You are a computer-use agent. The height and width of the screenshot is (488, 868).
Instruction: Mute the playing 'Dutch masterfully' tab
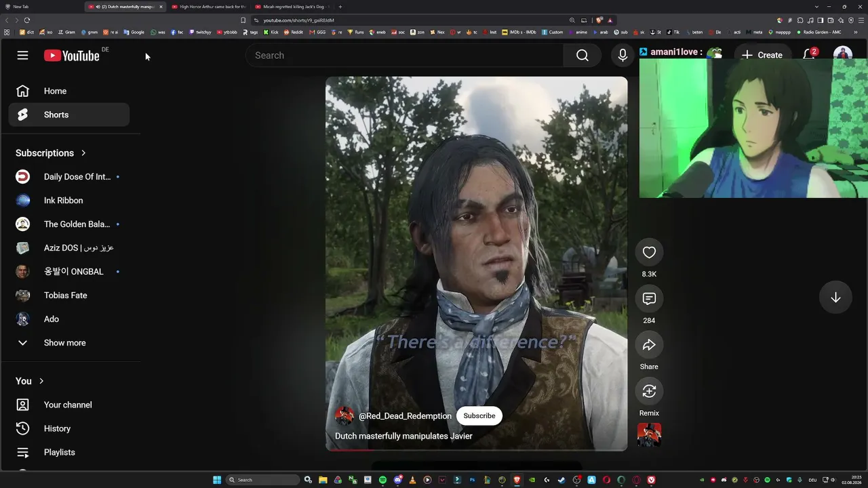click(x=98, y=7)
